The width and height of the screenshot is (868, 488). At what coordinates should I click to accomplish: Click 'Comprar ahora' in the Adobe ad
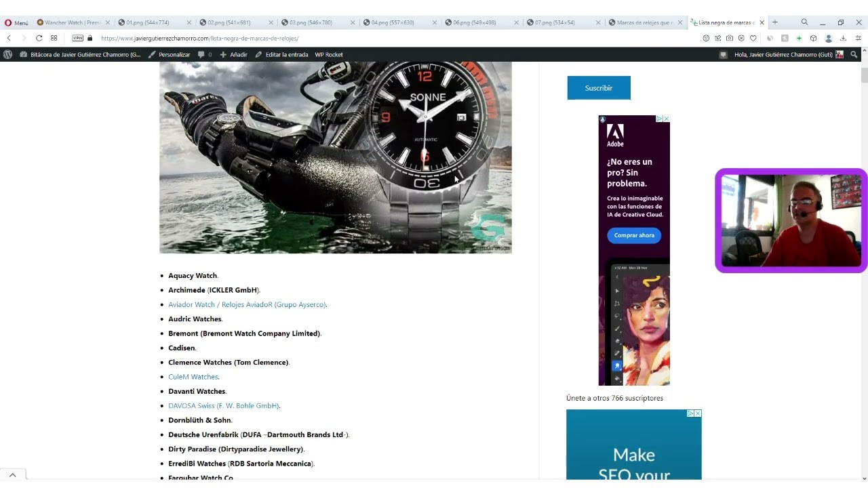tap(634, 235)
